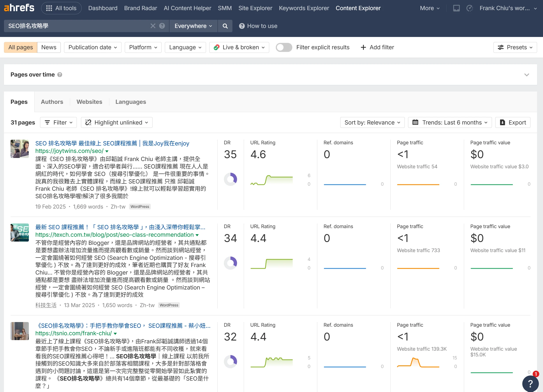Open the All tools grid menu

click(61, 8)
